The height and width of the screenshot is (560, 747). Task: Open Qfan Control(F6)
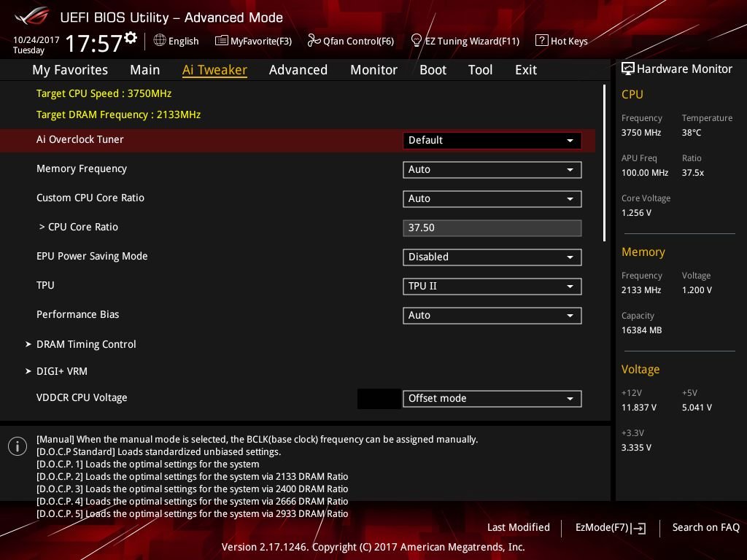351,41
